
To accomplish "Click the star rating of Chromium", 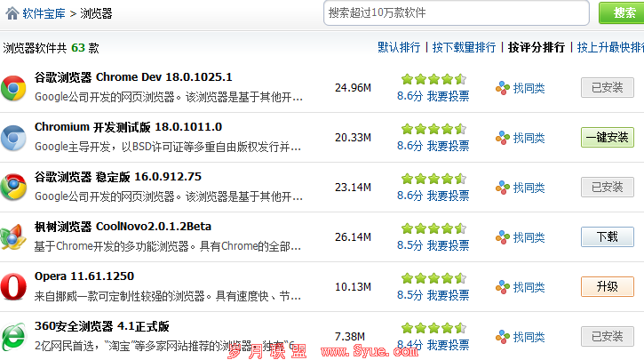I will [433, 129].
